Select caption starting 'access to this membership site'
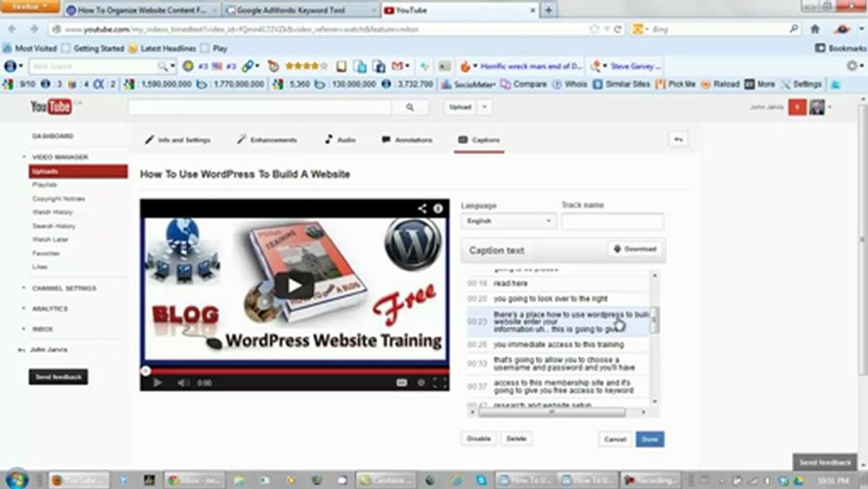The width and height of the screenshot is (868, 489). pyautogui.click(x=557, y=386)
